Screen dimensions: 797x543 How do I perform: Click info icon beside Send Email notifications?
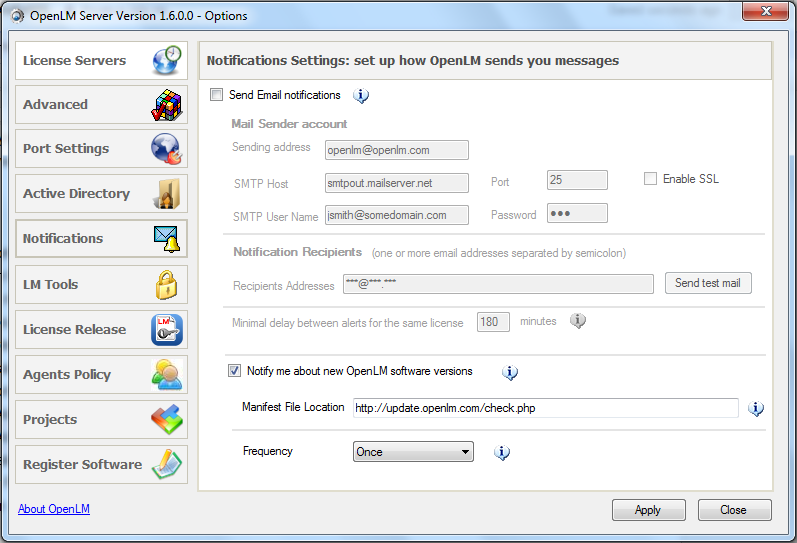tap(361, 95)
